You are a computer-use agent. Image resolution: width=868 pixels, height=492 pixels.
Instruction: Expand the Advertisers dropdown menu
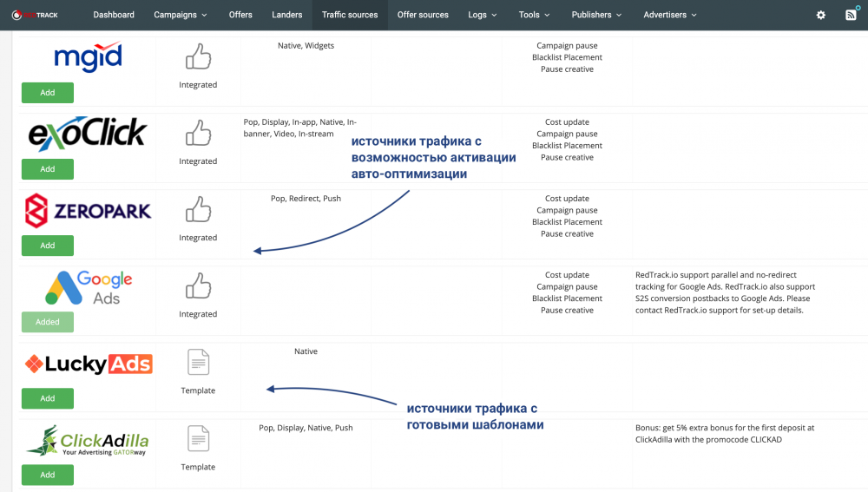tap(670, 15)
